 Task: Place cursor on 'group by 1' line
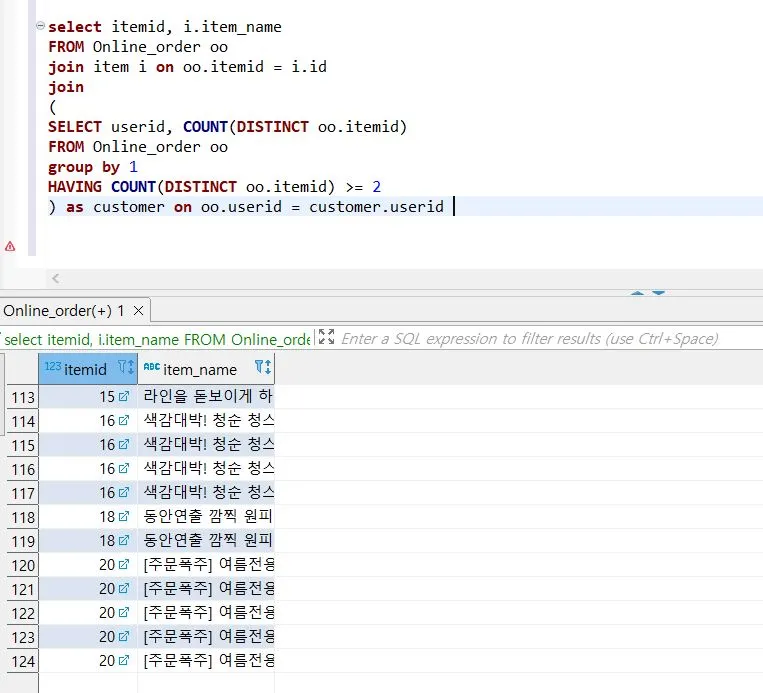(92, 167)
